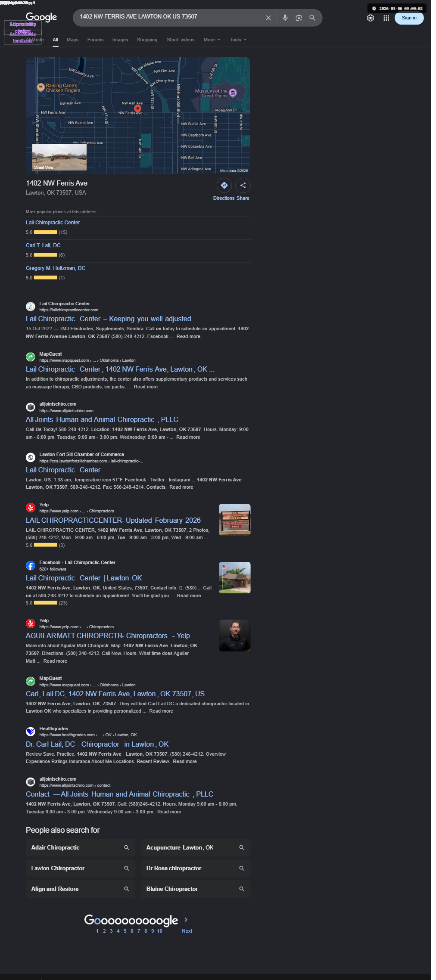Open the Lail Chiropractic Center place link
436x980 pixels.
tap(53, 223)
